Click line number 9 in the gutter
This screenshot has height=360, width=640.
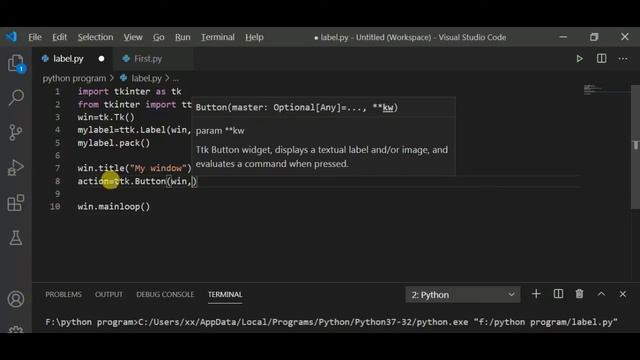coord(57,194)
